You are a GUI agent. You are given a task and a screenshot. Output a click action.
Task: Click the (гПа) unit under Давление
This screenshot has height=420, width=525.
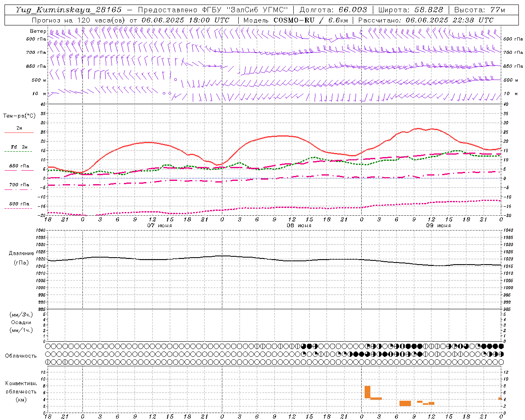pyautogui.click(x=21, y=262)
